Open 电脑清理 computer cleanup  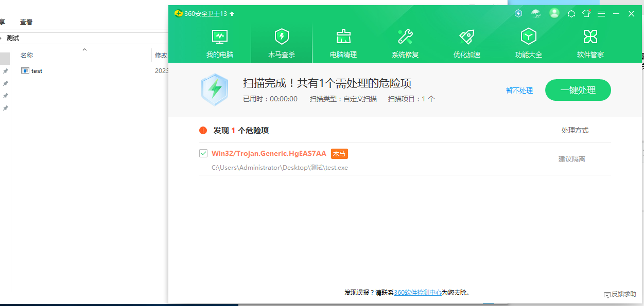(x=343, y=41)
